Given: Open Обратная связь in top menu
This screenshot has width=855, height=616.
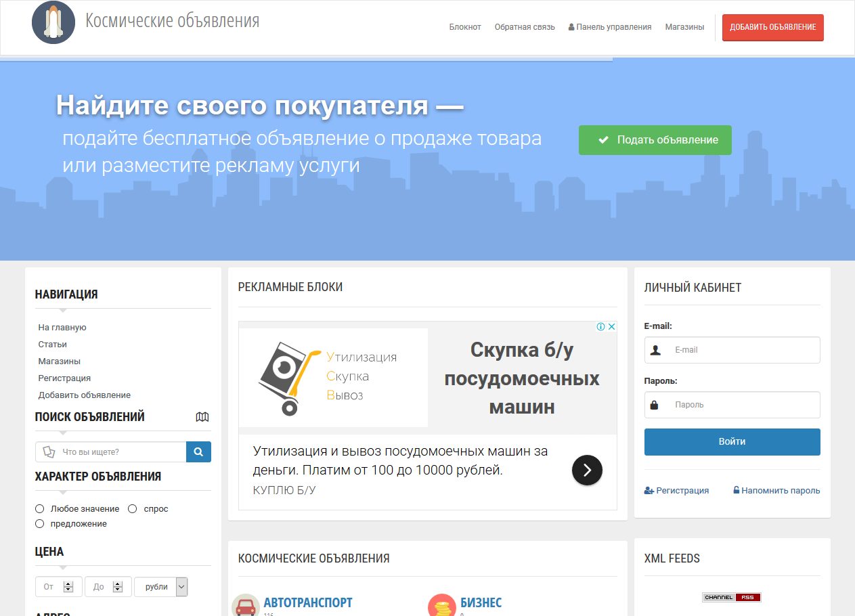Looking at the screenshot, I should click(525, 27).
